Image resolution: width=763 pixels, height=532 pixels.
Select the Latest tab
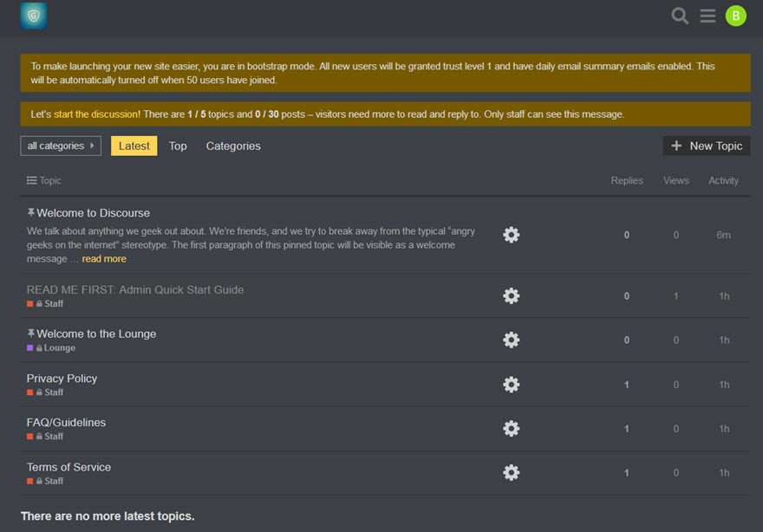click(x=134, y=146)
